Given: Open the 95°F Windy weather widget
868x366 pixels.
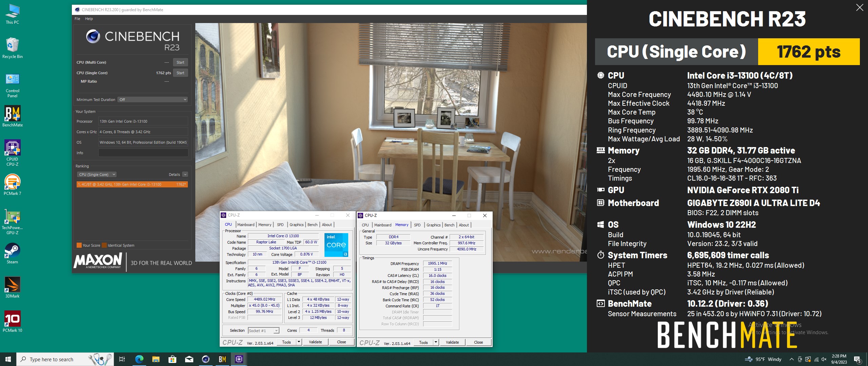Looking at the screenshot, I should coord(763,359).
